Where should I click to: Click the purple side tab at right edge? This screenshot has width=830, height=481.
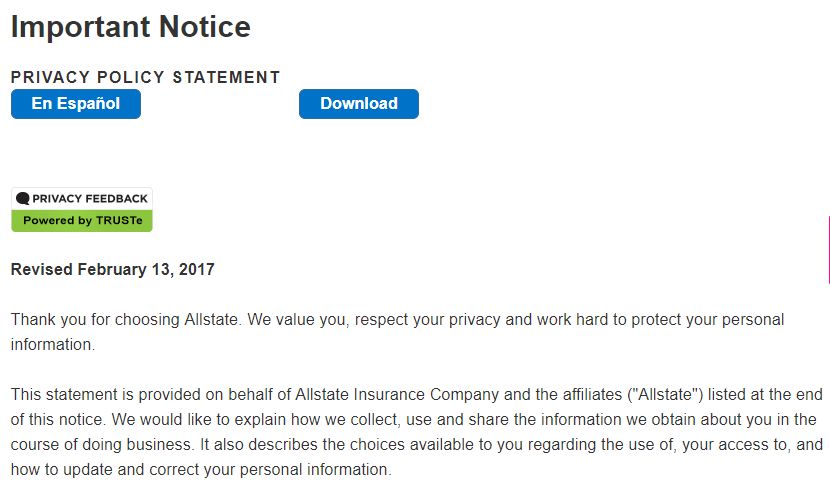(828, 250)
